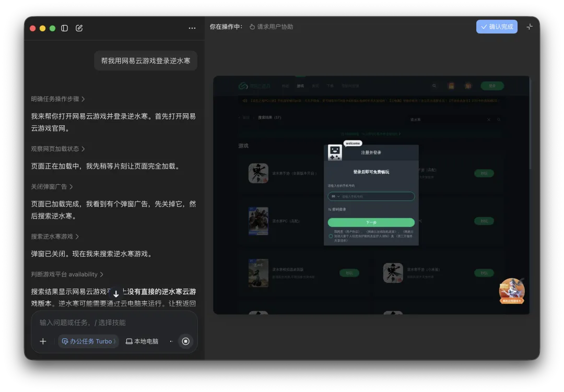This screenshot has height=392, width=564.
Task: Tick the agreement circle checkbox
Action: [331, 236]
